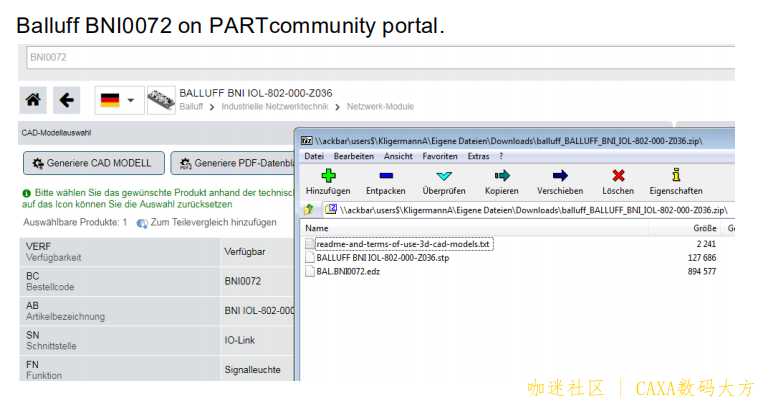Open Industrielle Netzwerktechnik breadcrumb

275,107
